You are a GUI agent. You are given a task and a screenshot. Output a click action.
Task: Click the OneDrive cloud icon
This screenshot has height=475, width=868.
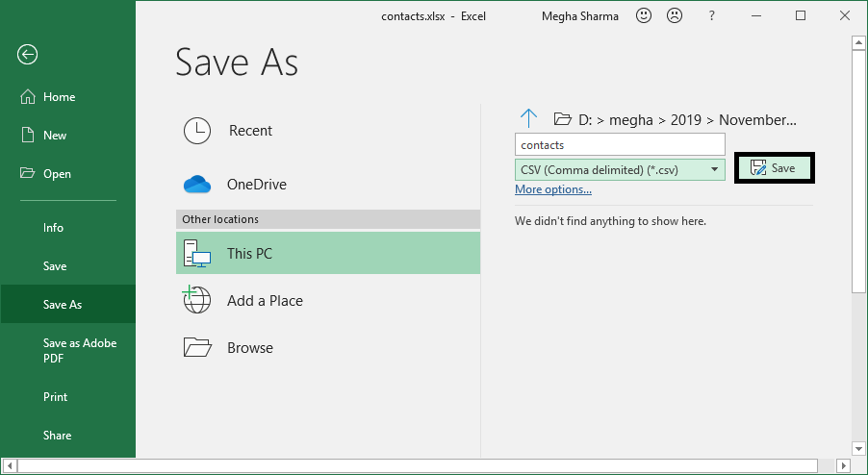(x=197, y=185)
